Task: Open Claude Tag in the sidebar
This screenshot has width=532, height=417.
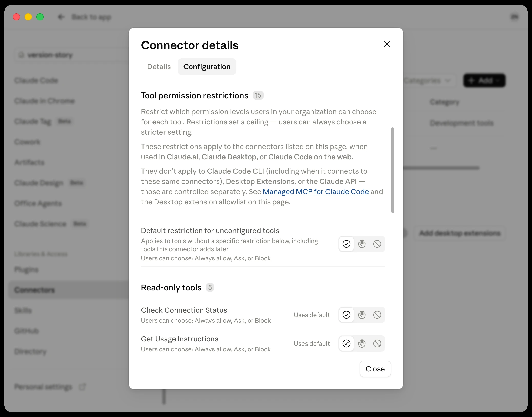Action: pyautogui.click(x=33, y=121)
